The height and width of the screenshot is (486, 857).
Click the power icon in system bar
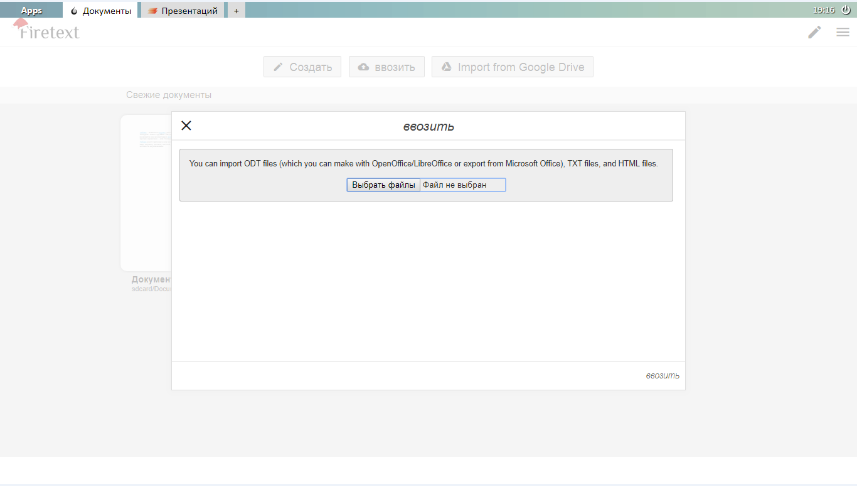(x=846, y=10)
